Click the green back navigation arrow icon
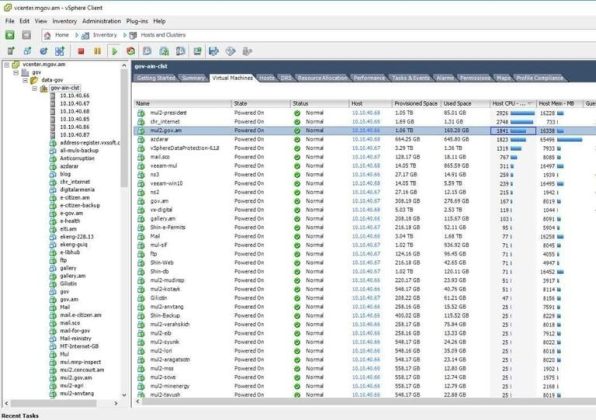Image resolution: width=596 pixels, height=420 pixels. (x=10, y=35)
